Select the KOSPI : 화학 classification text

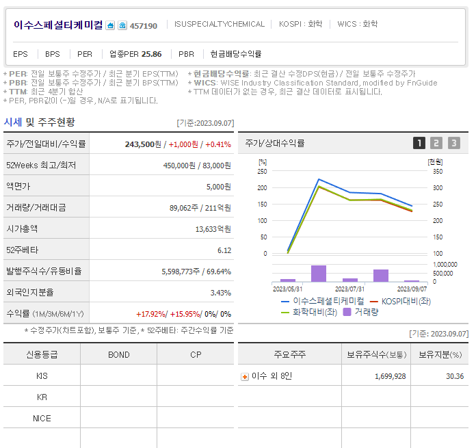(x=300, y=24)
